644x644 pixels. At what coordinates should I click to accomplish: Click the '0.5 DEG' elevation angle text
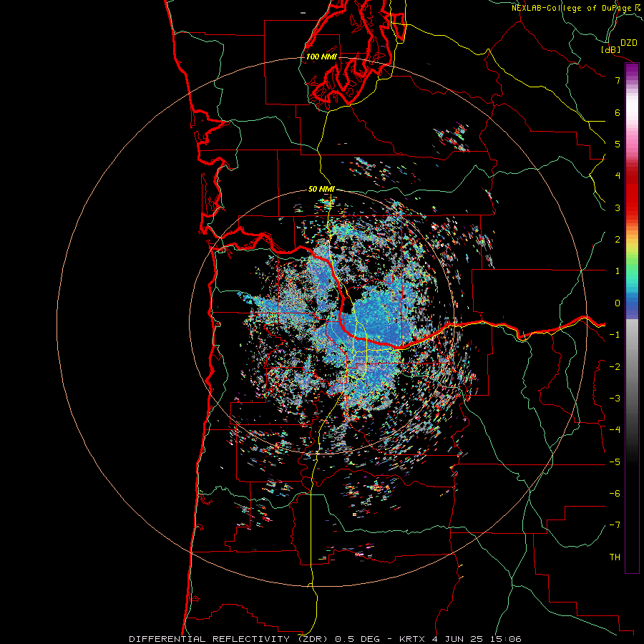[x=359, y=639]
